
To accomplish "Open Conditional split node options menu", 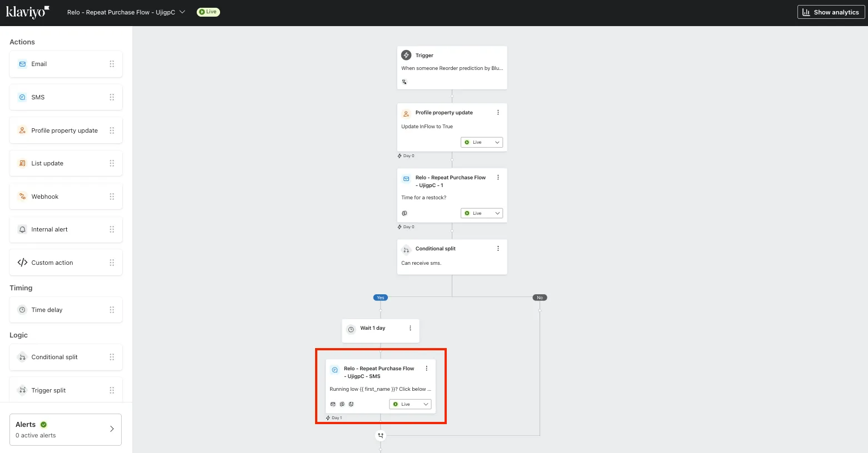I will pyautogui.click(x=498, y=249).
